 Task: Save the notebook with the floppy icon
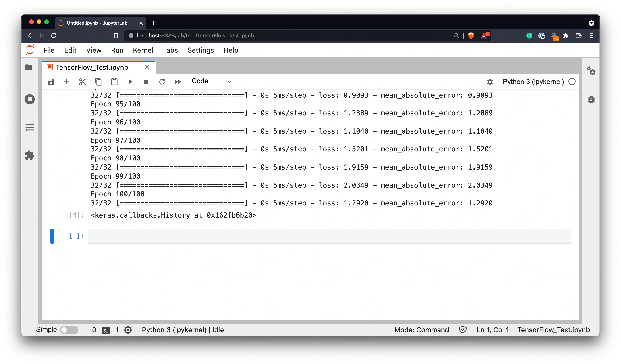[51, 82]
